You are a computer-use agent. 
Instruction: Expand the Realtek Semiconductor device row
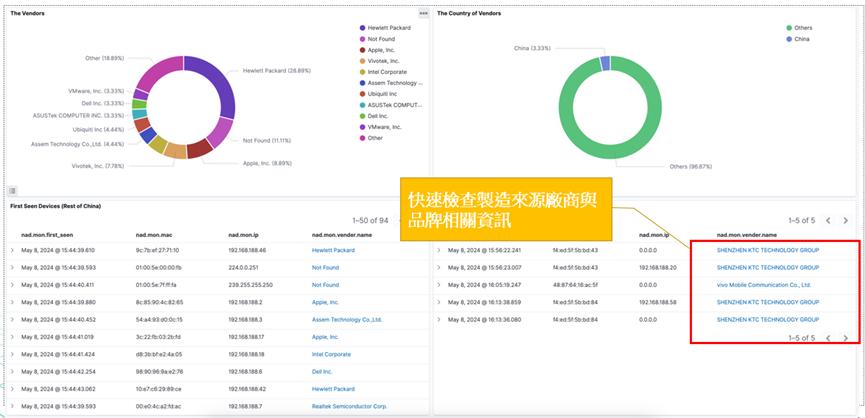[x=12, y=406]
